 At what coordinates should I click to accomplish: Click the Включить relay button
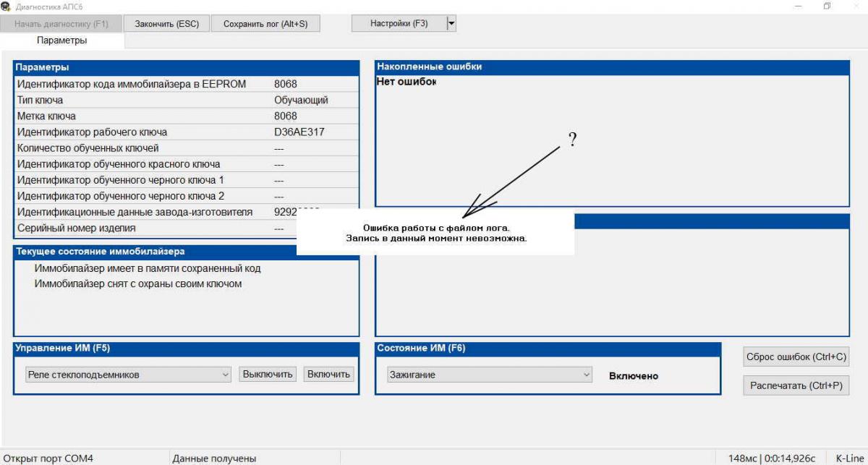[328, 374]
